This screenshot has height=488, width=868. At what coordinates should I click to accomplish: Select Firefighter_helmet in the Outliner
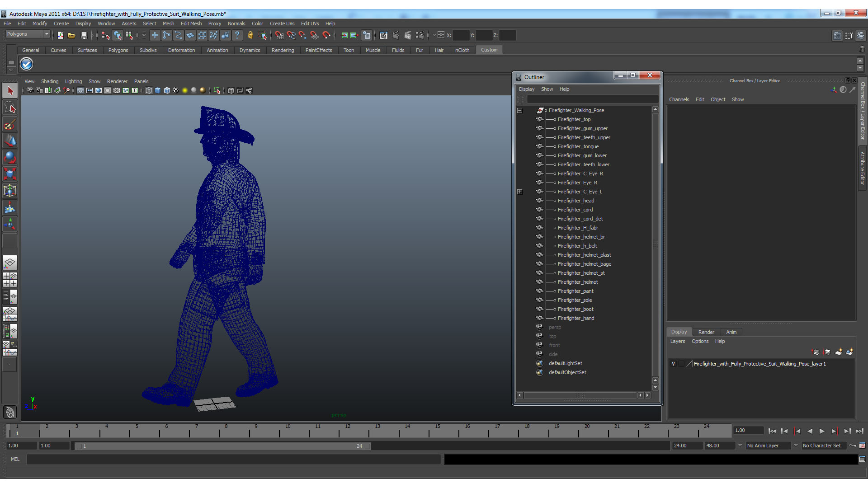click(578, 282)
